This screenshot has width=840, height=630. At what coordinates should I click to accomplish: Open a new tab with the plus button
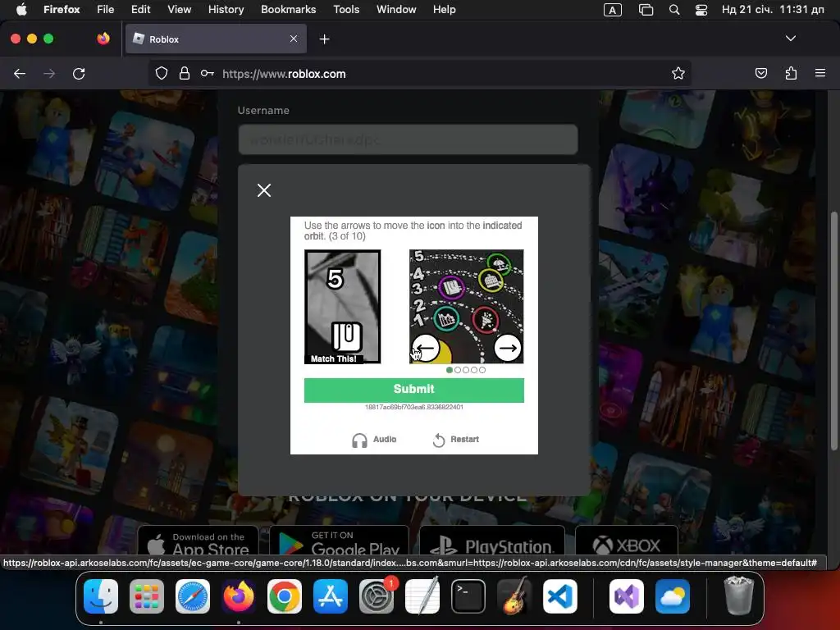click(324, 39)
